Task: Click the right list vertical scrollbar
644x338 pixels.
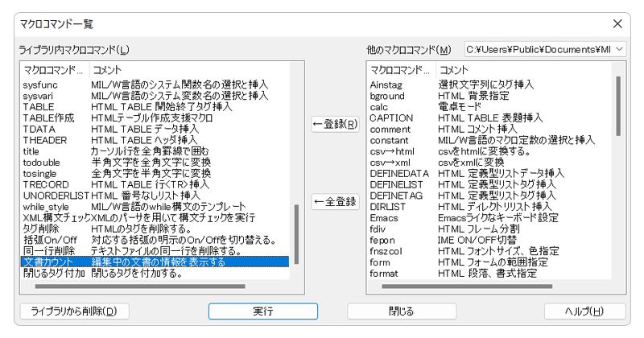Action: tap(617, 105)
